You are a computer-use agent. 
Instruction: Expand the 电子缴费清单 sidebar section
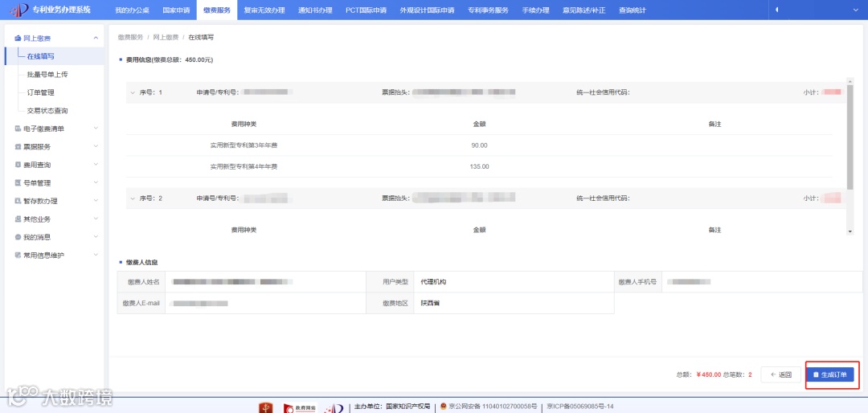click(96, 129)
